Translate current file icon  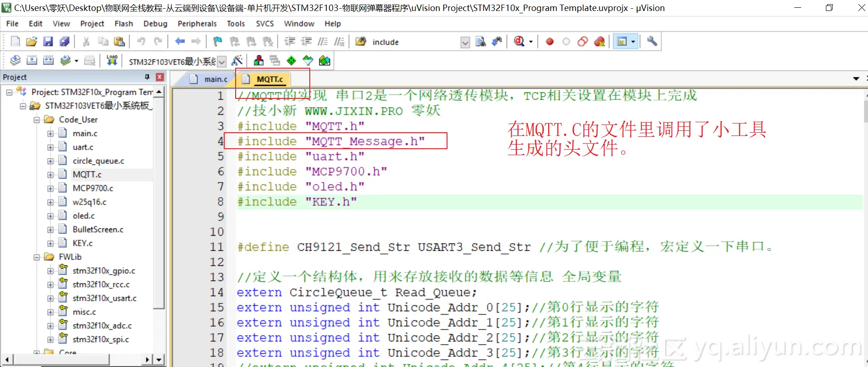(15, 60)
